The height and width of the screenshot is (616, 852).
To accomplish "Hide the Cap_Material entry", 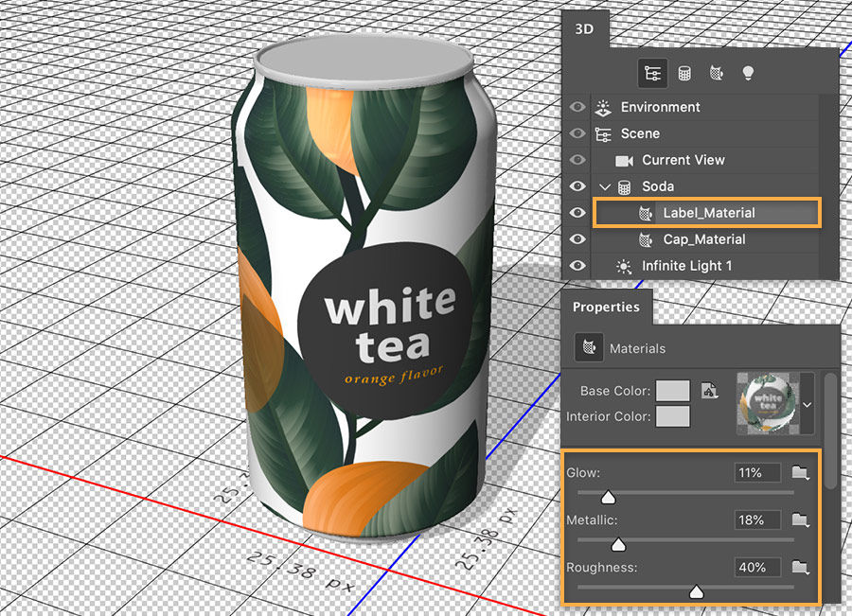I will coord(577,239).
